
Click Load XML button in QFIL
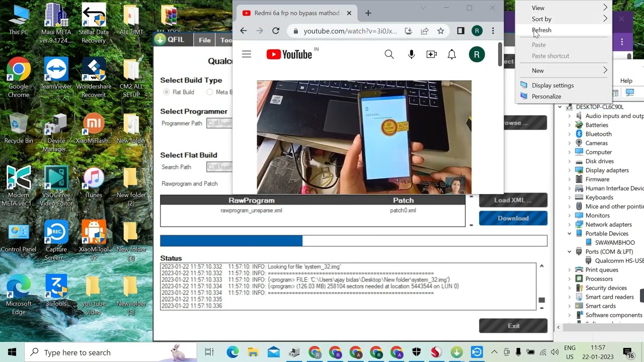[513, 200]
